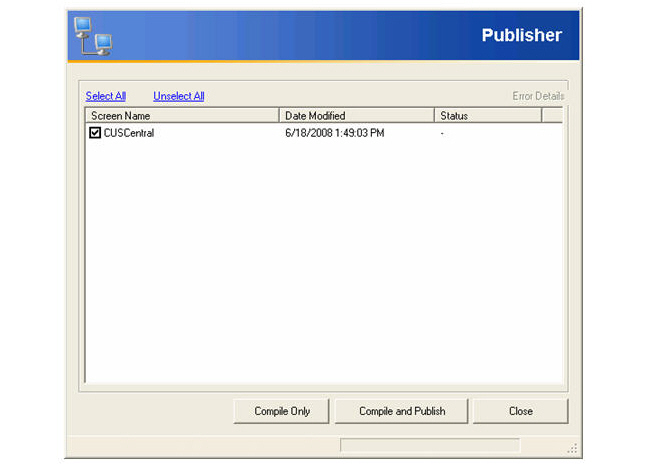Sort by the Screen Name column header
648x464 pixels.
point(182,116)
